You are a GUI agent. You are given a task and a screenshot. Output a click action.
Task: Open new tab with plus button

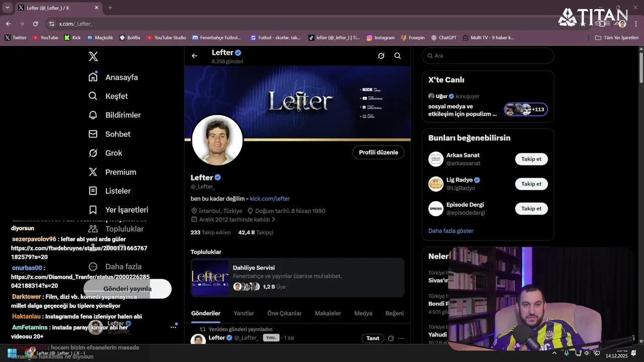click(110, 8)
